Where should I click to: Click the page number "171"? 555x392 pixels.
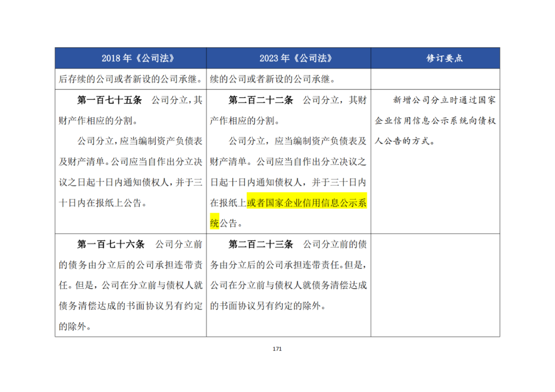tap(277, 349)
